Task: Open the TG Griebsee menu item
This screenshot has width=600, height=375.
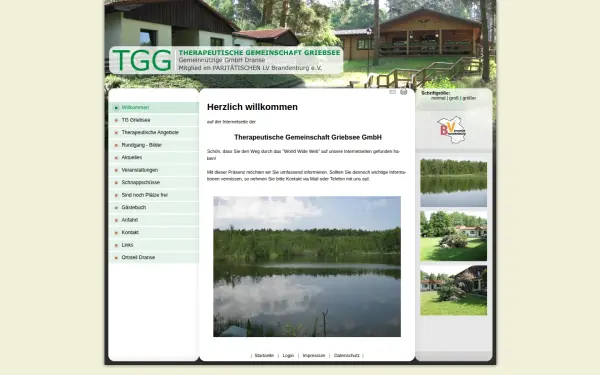Action: [153, 120]
